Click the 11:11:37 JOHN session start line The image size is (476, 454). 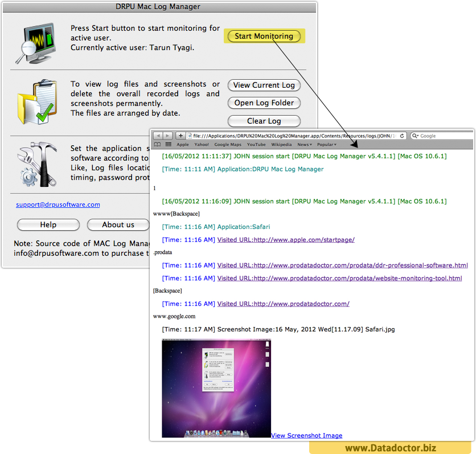304,156
